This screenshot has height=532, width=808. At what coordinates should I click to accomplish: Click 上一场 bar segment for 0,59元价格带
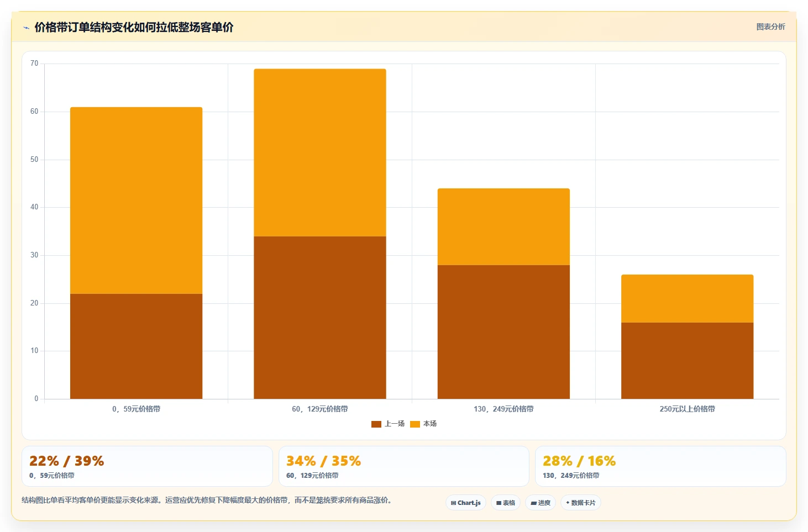[136, 346]
